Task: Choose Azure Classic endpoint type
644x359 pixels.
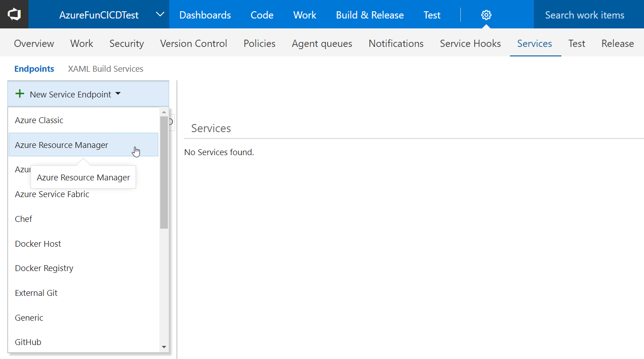Action: click(83, 120)
